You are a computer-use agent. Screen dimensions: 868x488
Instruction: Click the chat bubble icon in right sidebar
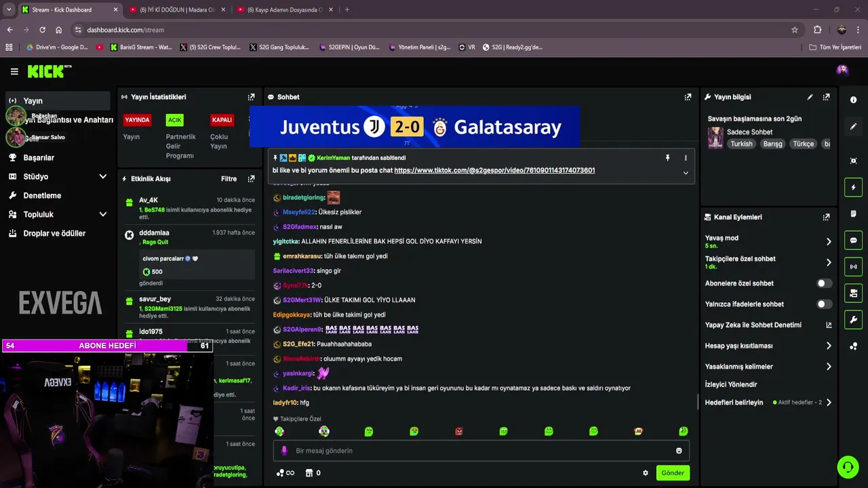pyautogui.click(x=853, y=240)
